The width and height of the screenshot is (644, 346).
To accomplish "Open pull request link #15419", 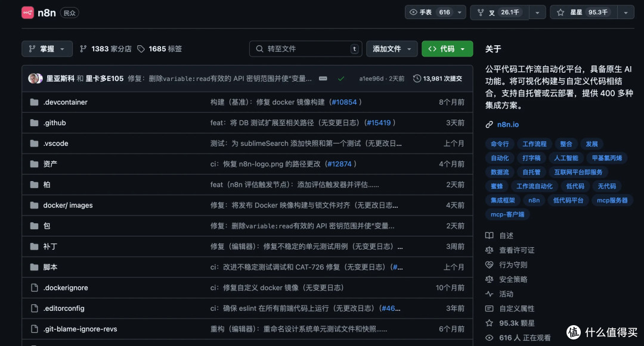I will pos(378,123).
